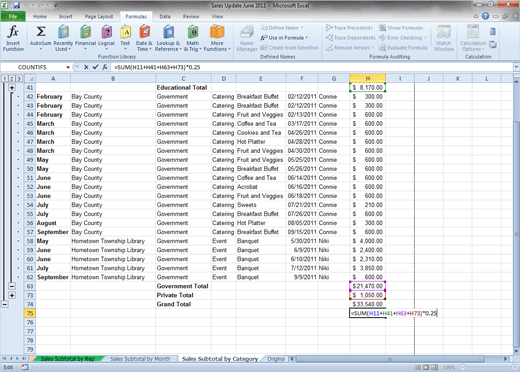Click Excel help question mark icon
This screenshot has height=372, width=520.
click(485, 16)
